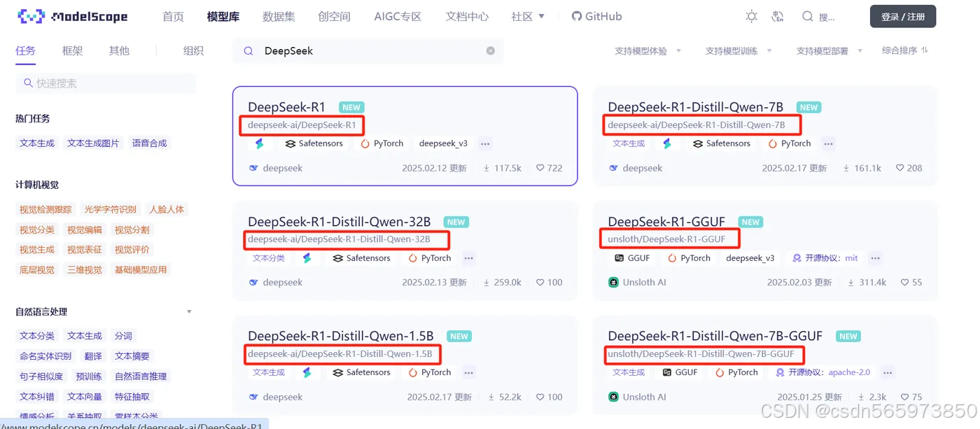The image size is (980, 429).
Task: Click the like heart icon showing 722
Action: pos(540,168)
